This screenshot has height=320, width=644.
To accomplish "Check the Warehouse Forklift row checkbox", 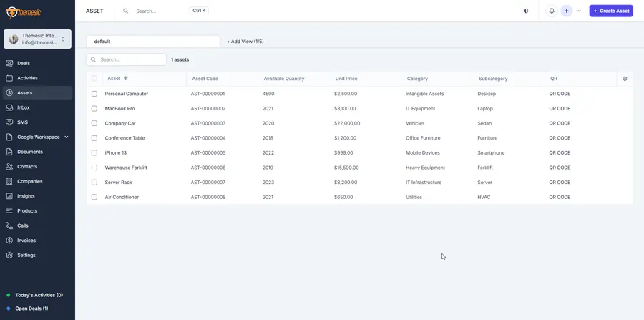I will pyautogui.click(x=94, y=168).
